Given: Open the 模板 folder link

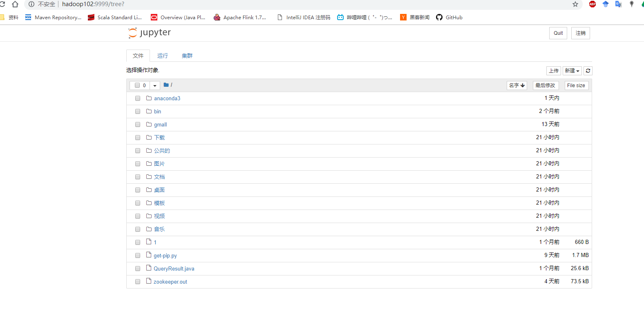Looking at the screenshot, I should [x=159, y=203].
